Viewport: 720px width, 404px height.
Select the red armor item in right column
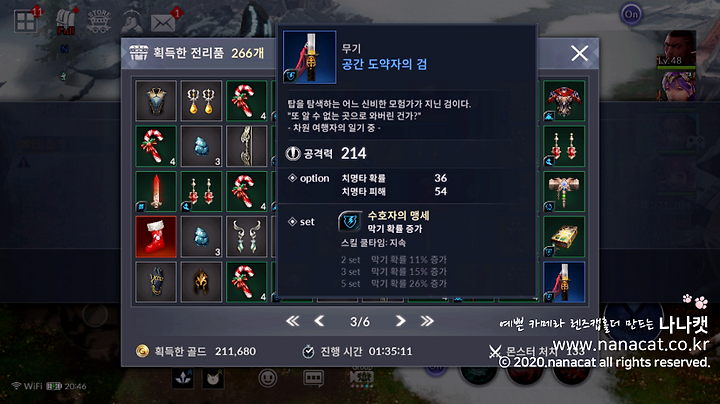(564, 101)
